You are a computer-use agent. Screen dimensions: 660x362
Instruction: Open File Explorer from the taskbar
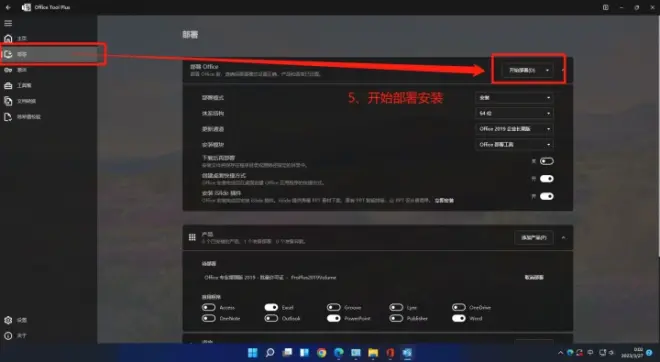373,353
